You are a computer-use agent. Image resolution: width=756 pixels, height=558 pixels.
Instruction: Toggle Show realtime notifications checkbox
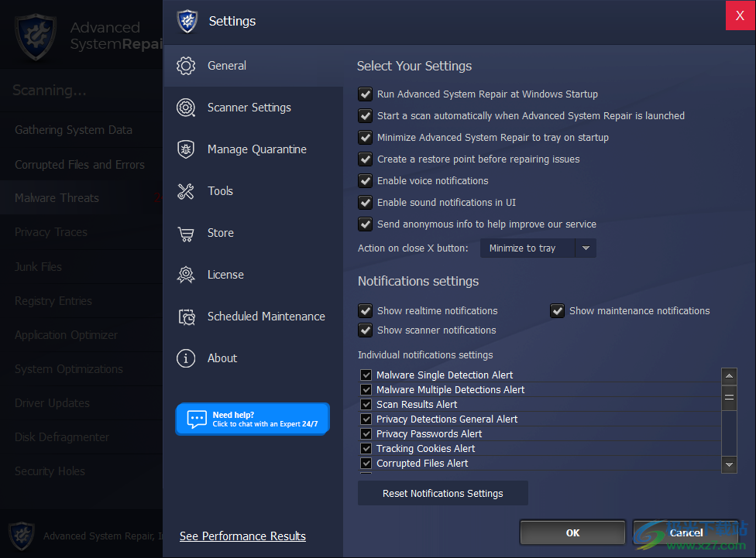(x=366, y=311)
